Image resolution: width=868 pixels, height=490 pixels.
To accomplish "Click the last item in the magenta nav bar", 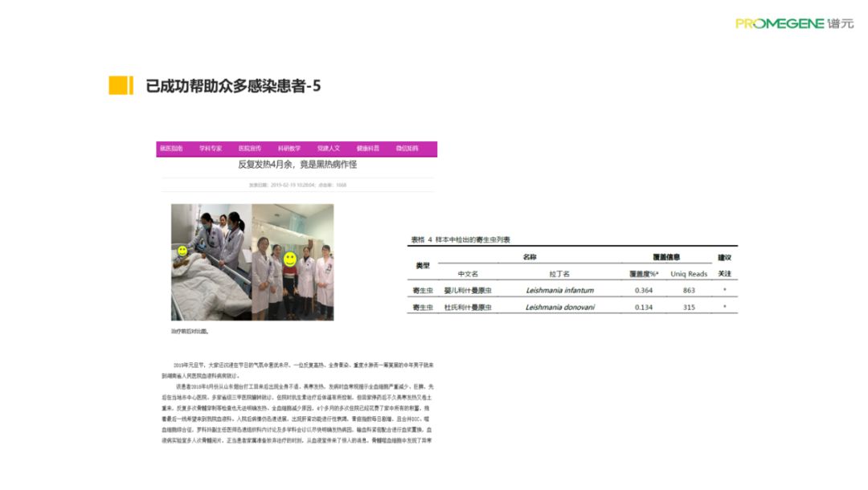I will coord(407,149).
